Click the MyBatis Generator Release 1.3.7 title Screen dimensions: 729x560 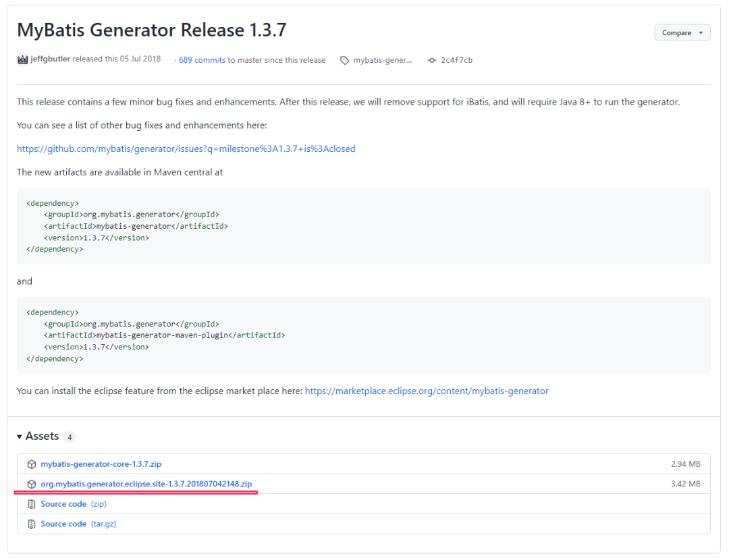point(152,30)
